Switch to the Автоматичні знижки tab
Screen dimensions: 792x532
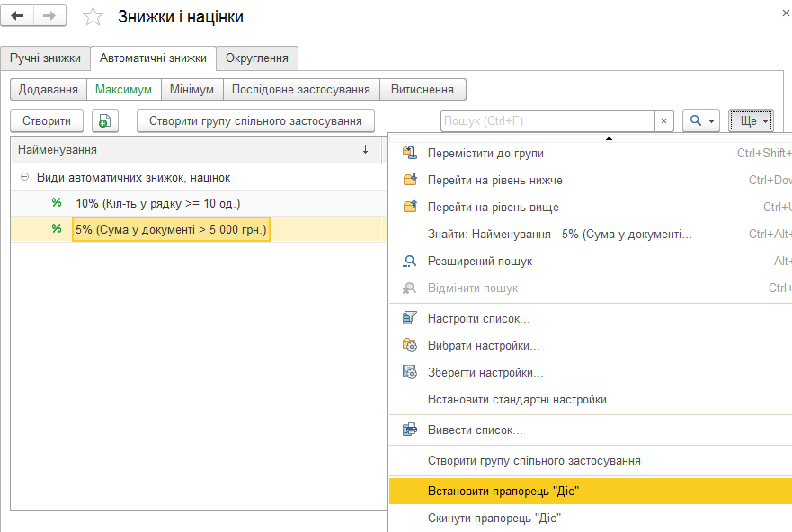click(x=153, y=58)
